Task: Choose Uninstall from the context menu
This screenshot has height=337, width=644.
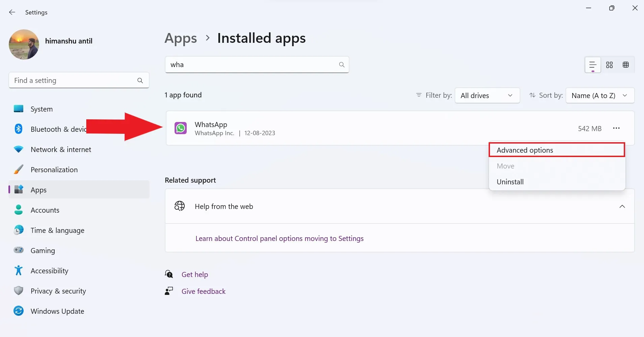Action: point(510,182)
